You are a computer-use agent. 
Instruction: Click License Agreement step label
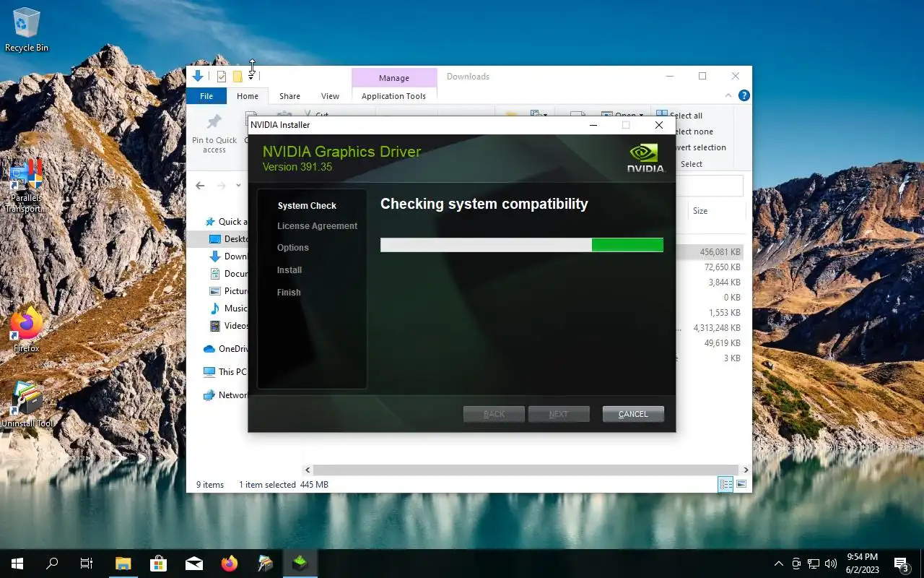tap(317, 226)
